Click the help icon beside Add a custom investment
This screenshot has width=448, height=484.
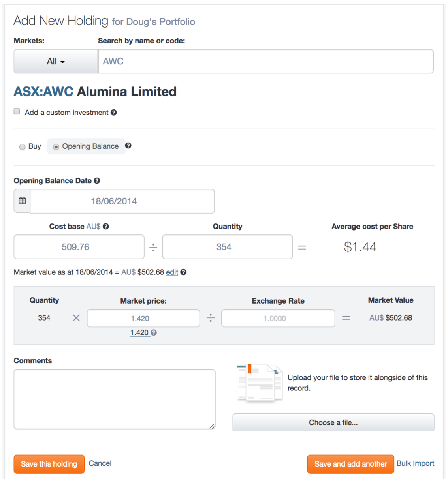point(114,113)
